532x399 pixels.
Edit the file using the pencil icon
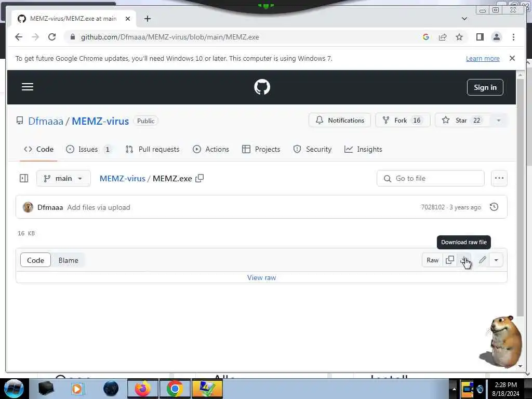click(x=483, y=260)
